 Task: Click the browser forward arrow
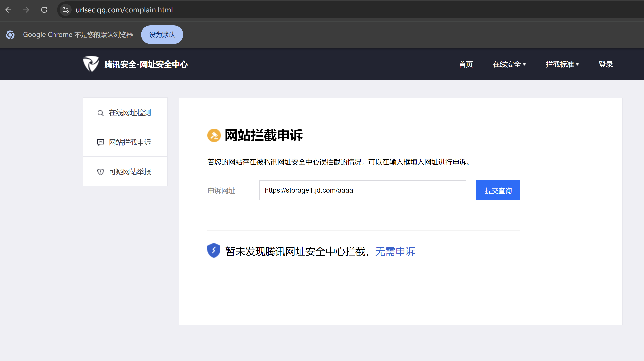[26, 10]
